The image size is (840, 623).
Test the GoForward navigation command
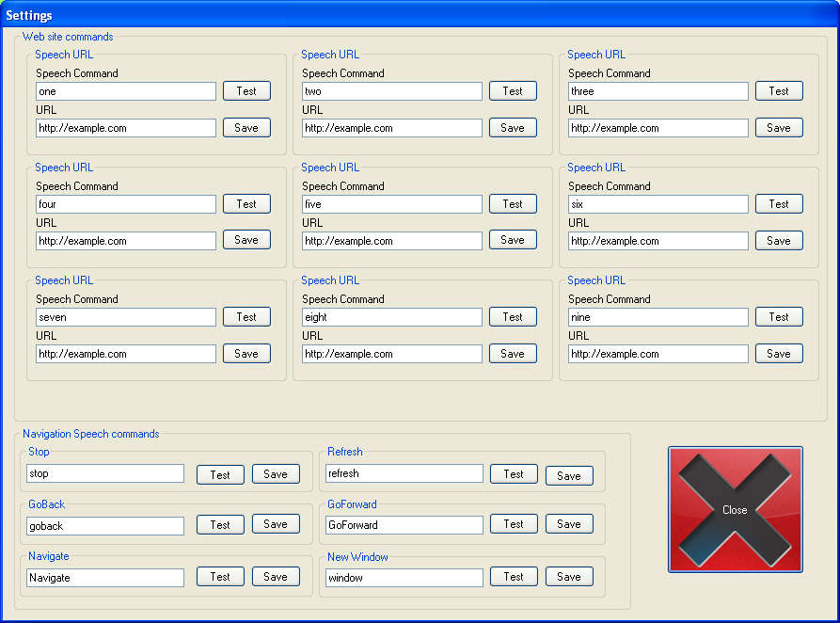coord(514,524)
